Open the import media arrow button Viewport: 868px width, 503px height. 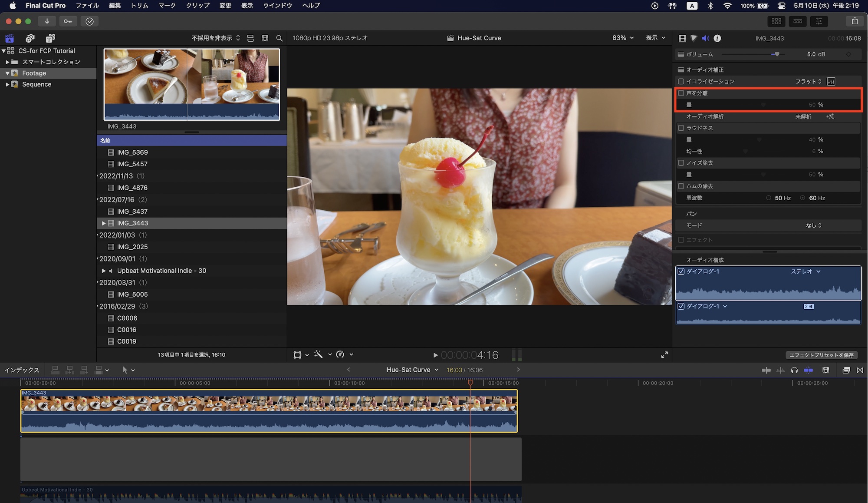pos(47,21)
